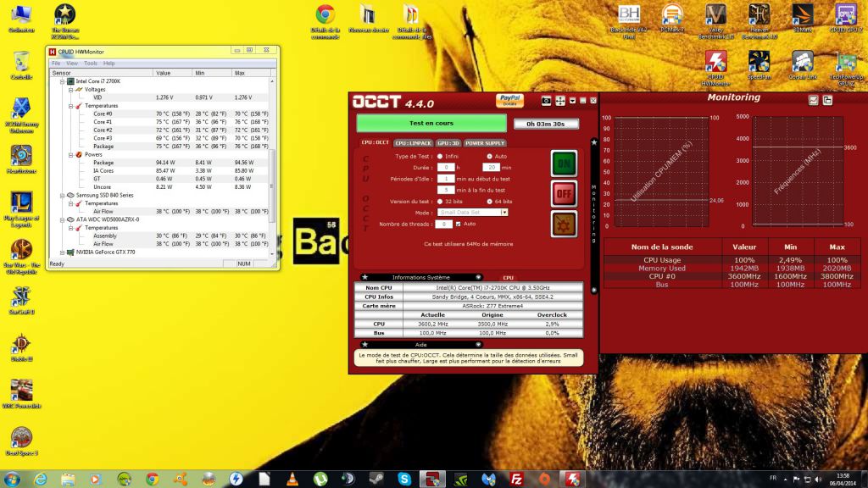Collapse the ATA WDC WD5000AZRX-0 node
Viewport: 868px width, 488px height.
click(x=62, y=219)
